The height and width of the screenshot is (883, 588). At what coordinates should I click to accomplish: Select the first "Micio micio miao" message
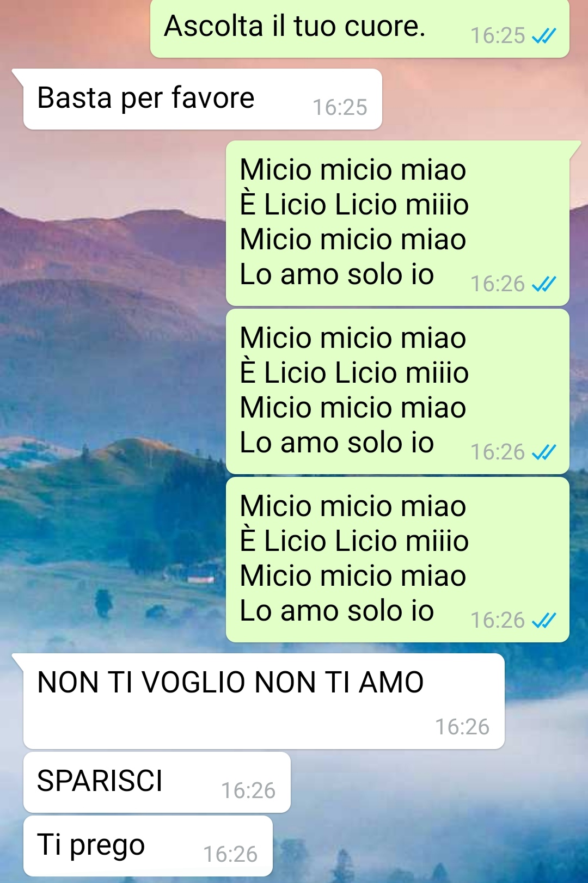(397, 223)
